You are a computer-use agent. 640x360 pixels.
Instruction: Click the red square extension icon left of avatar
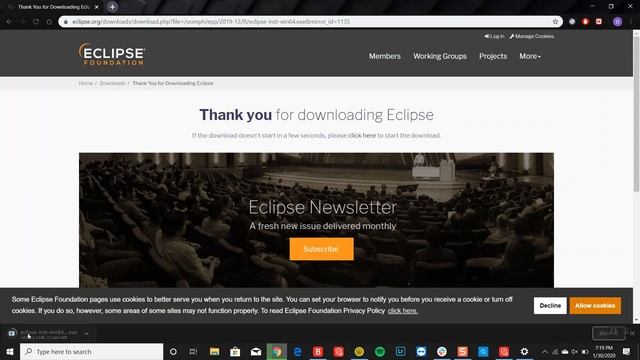pyautogui.click(x=599, y=22)
